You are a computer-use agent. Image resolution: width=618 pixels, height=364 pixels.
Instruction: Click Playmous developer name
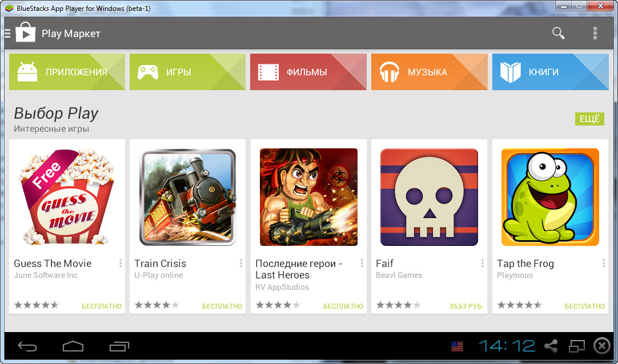pyautogui.click(x=515, y=276)
